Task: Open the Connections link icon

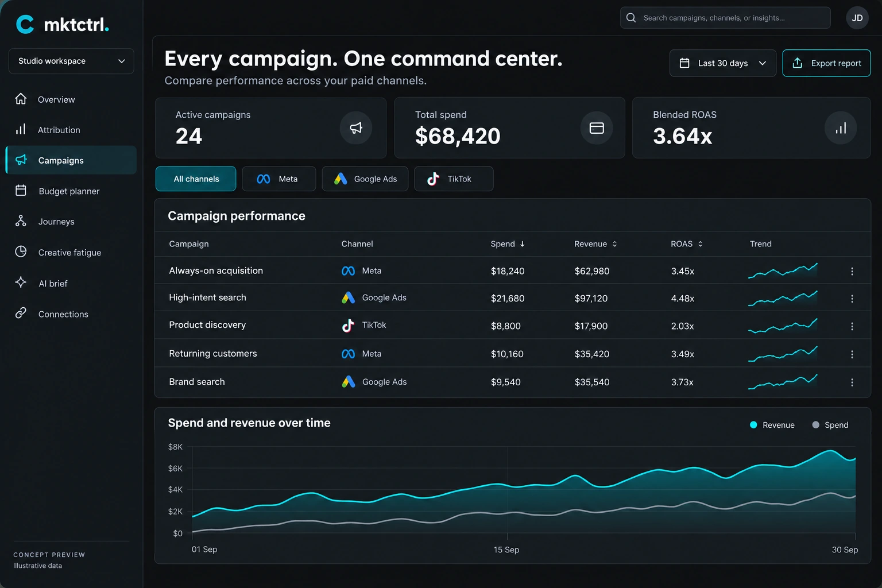Action: 21,313
